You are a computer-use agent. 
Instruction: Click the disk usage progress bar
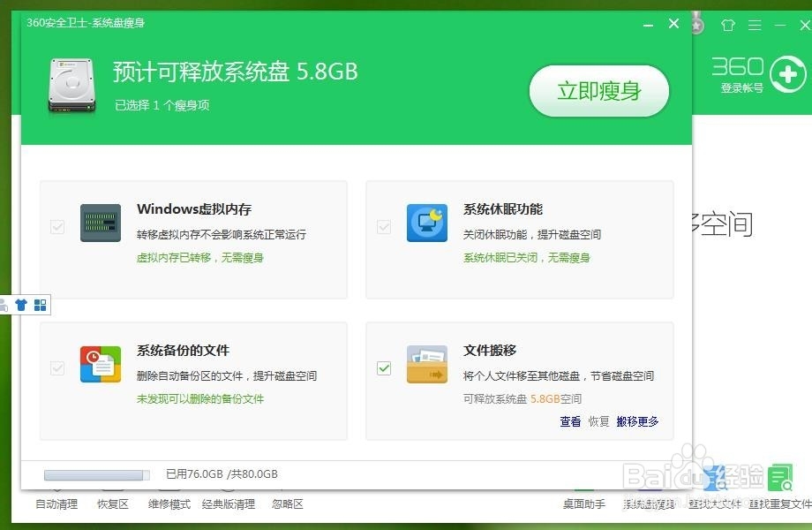click(x=97, y=475)
